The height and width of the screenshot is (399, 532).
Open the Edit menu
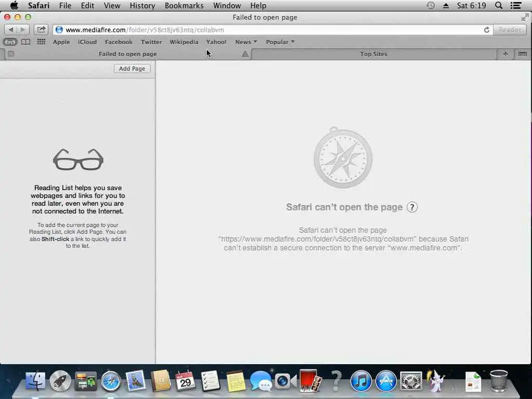(x=87, y=5)
